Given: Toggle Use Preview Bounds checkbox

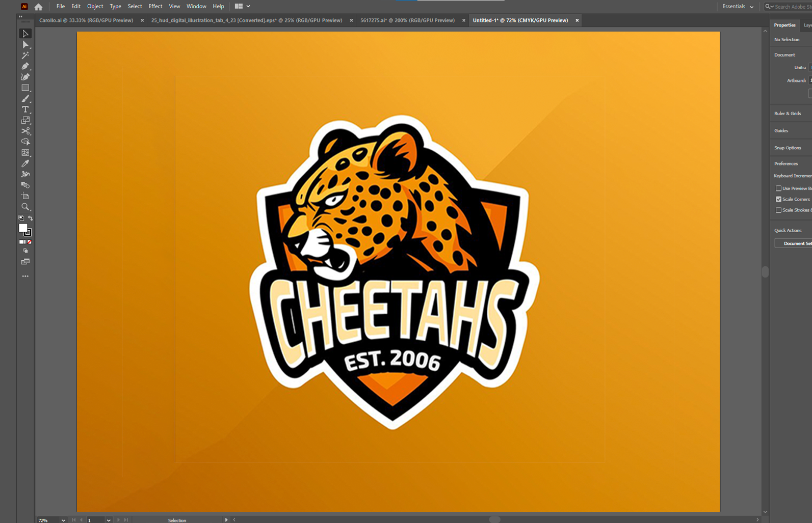Looking at the screenshot, I should 778,188.
